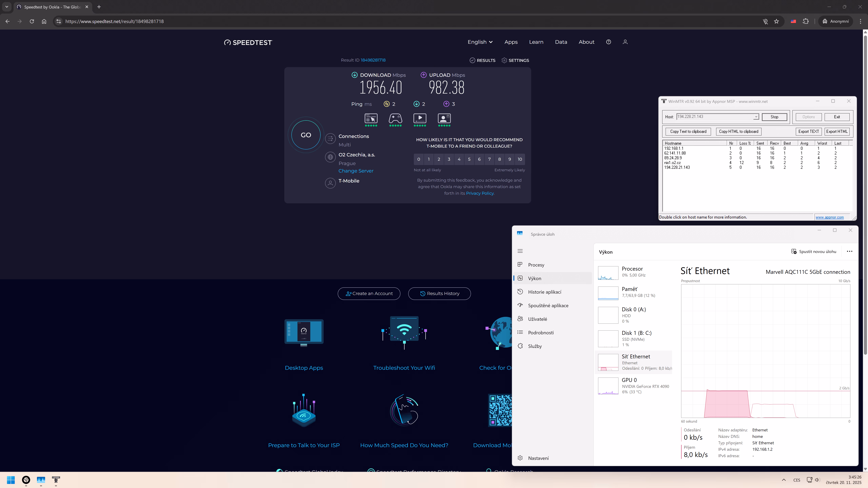Screen dimensions: 868x488
Task: Collapse Task Manager navigation hamburger menu
Action: (520, 251)
